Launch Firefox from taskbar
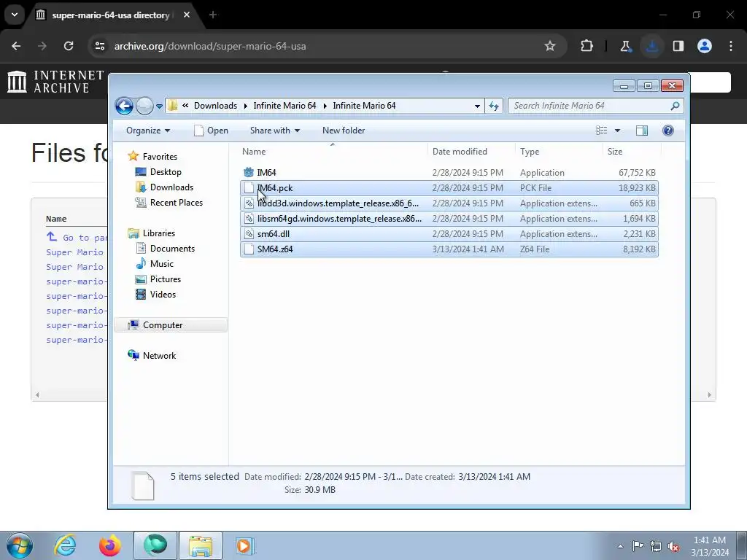This screenshot has width=747, height=560. (x=109, y=545)
